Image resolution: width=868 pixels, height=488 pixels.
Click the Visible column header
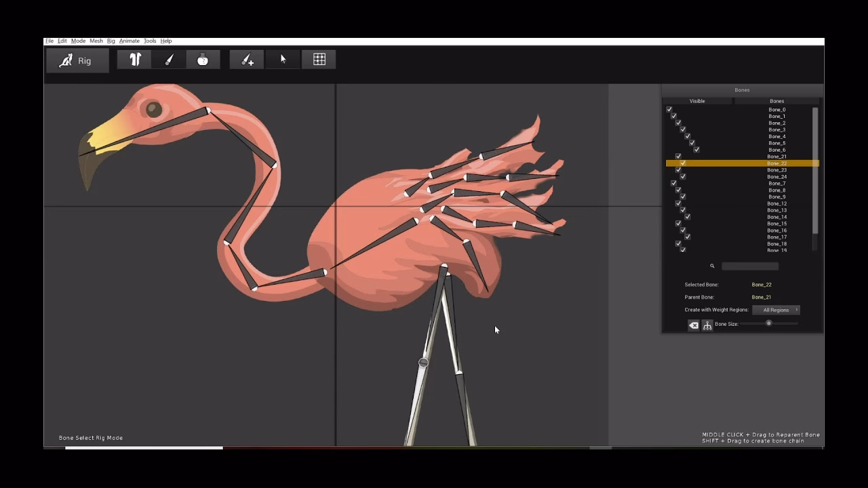click(696, 101)
